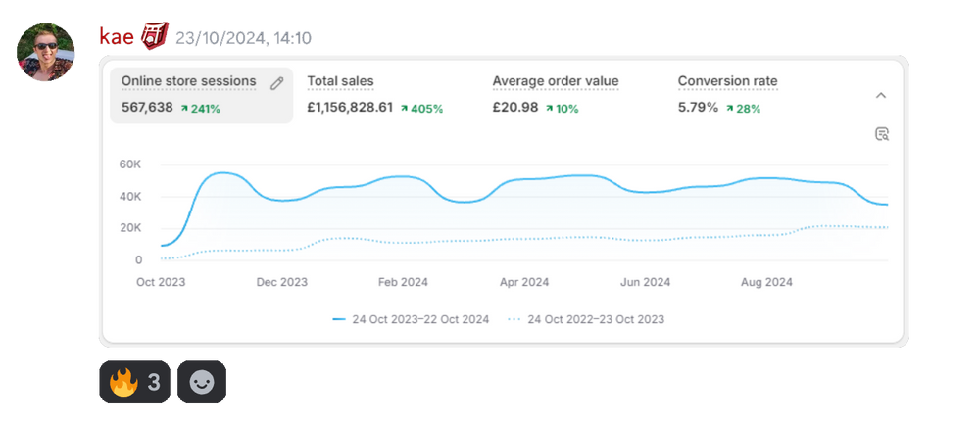Click the add reaction smiley icon
980x421 pixels.
click(x=201, y=382)
